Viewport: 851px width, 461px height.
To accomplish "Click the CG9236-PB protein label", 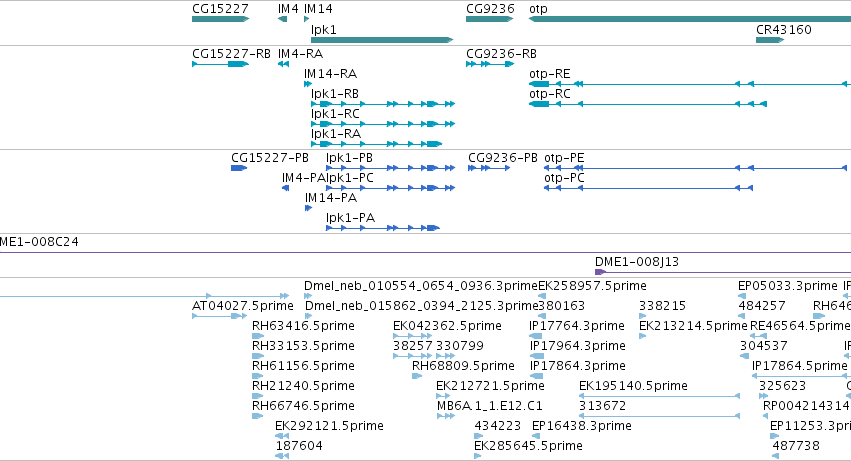I will tap(503, 158).
